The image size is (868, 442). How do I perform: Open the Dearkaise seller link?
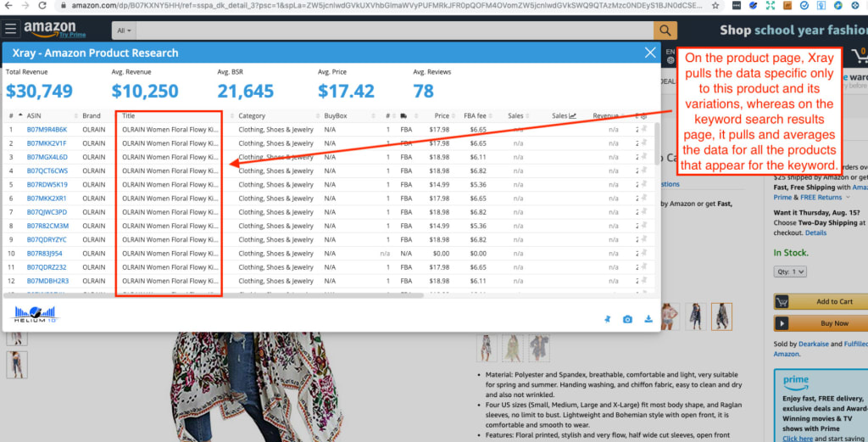coord(813,344)
